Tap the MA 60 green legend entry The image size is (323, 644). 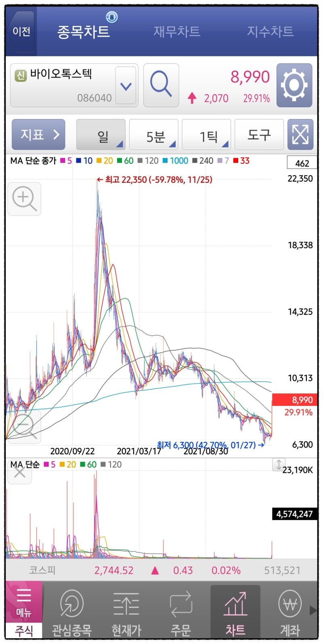click(125, 161)
